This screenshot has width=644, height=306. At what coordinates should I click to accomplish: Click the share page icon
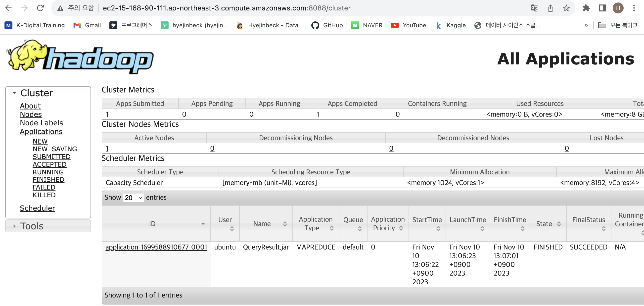[x=550, y=8]
